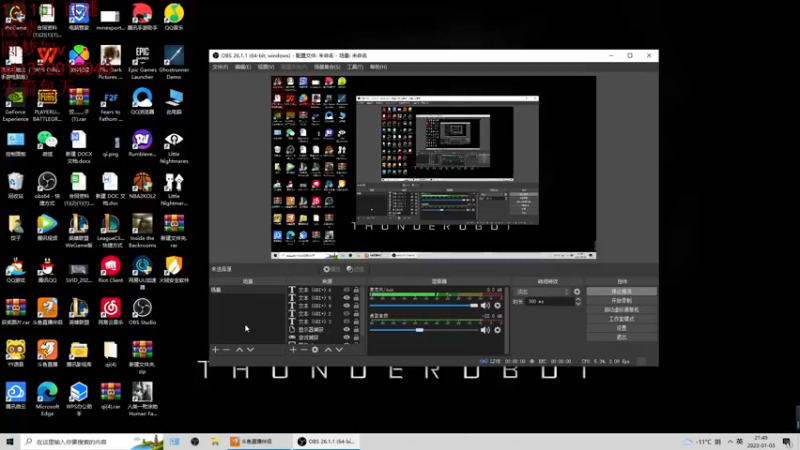The image size is (800, 450).
Task: Open OBS Settings from controls panel
Action: pyautogui.click(x=621, y=328)
